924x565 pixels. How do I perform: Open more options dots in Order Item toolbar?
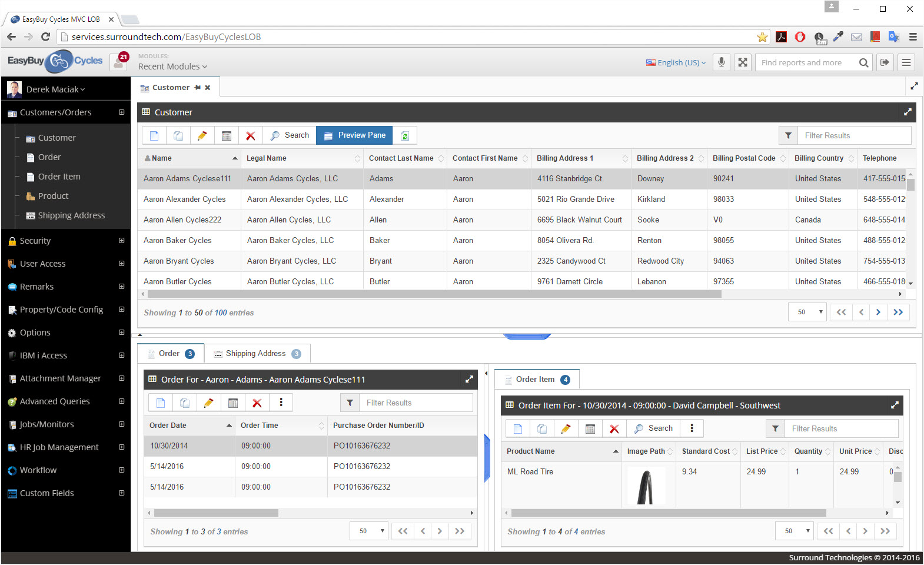click(x=692, y=428)
